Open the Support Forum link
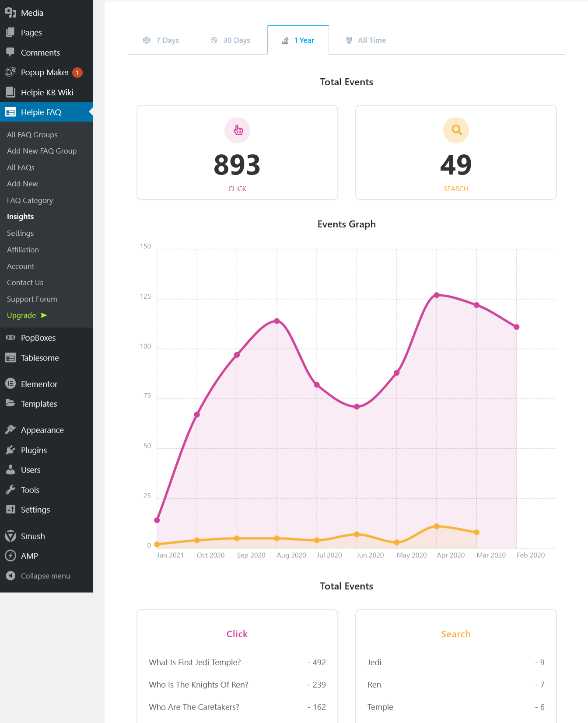Viewport: 588px width, 723px height. point(32,299)
